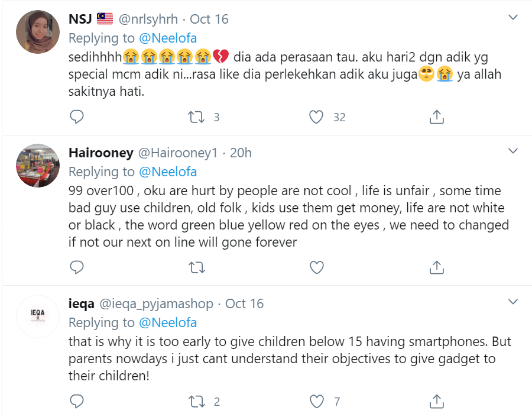Open NSJ's profile picture

tap(37, 31)
